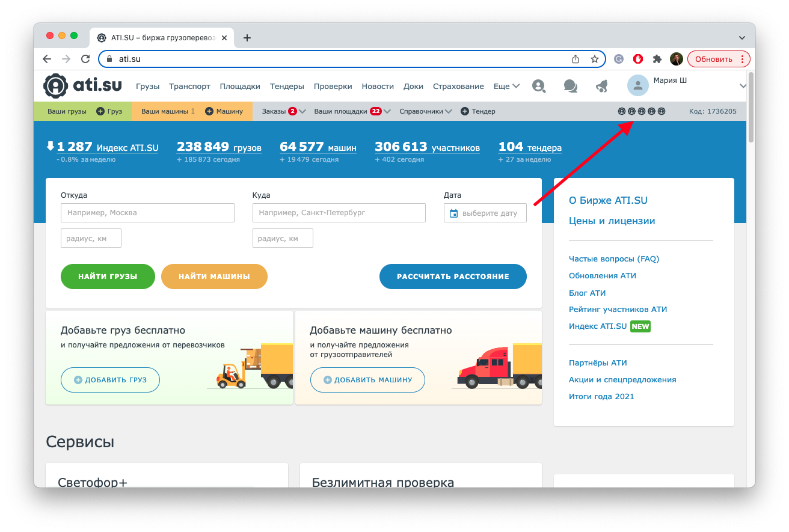Open the Площадки menu item

(240, 87)
